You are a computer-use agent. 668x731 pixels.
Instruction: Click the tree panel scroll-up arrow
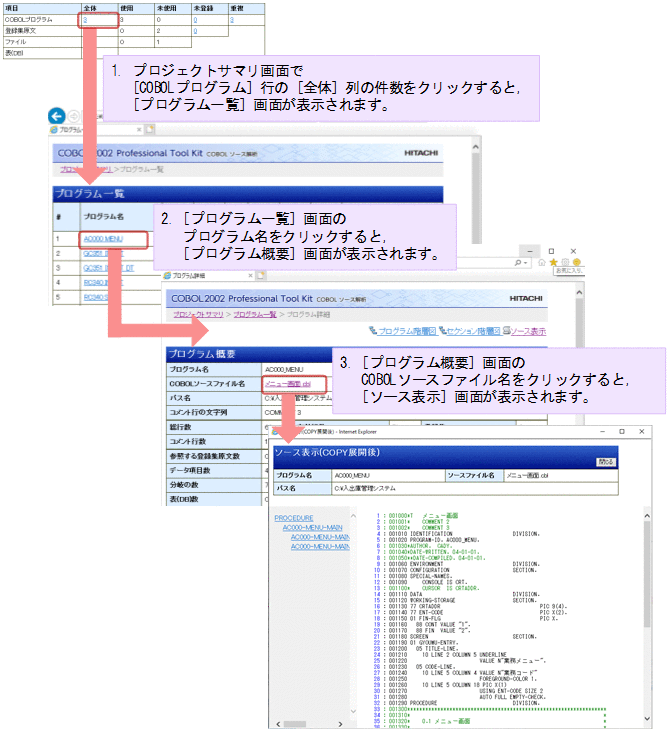click(x=353, y=516)
